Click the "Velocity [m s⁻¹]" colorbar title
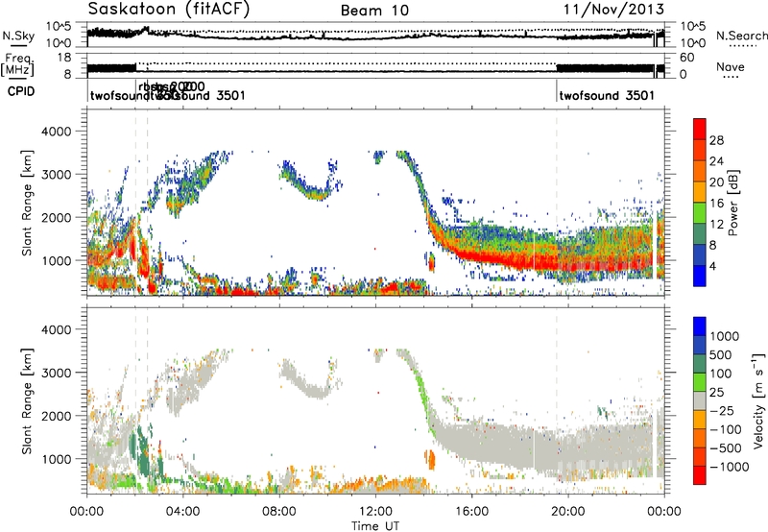The width and height of the screenshot is (768, 532). tap(758, 400)
